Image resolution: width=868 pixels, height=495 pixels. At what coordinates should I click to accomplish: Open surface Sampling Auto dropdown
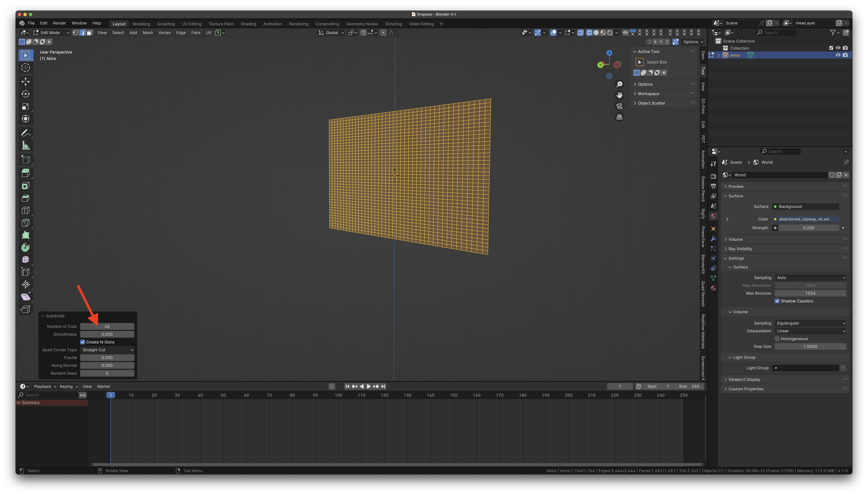click(810, 277)
